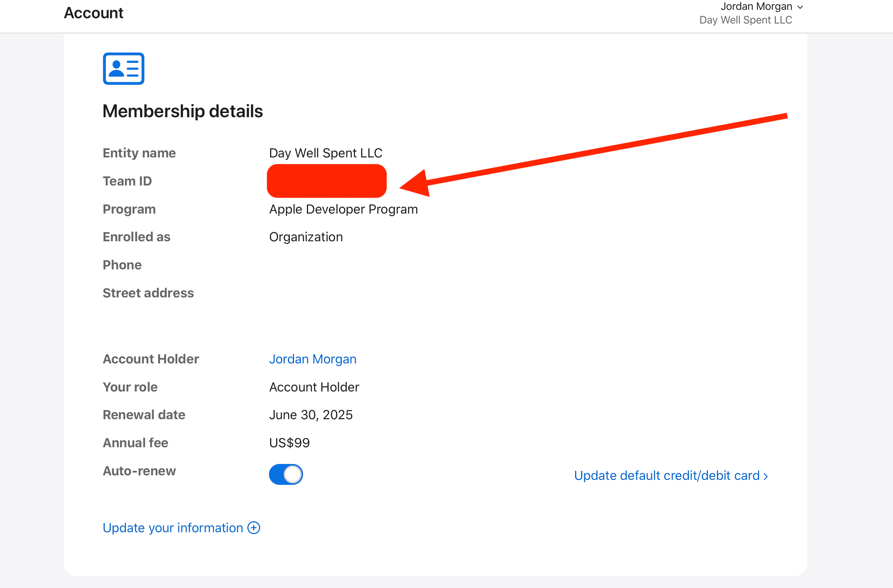Screen dimensions: 893x588
Task: Open the Jordan Morgan account dropdown chevron
Action: [800, 7]
